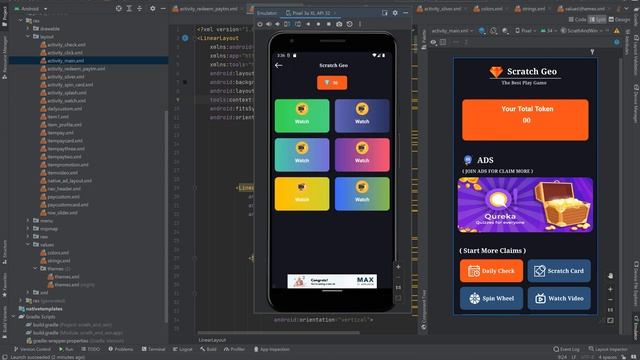Screen dimensions: 640x360
Task: Open emulator snapshots clock icon
Action: (x=350, y=24)
